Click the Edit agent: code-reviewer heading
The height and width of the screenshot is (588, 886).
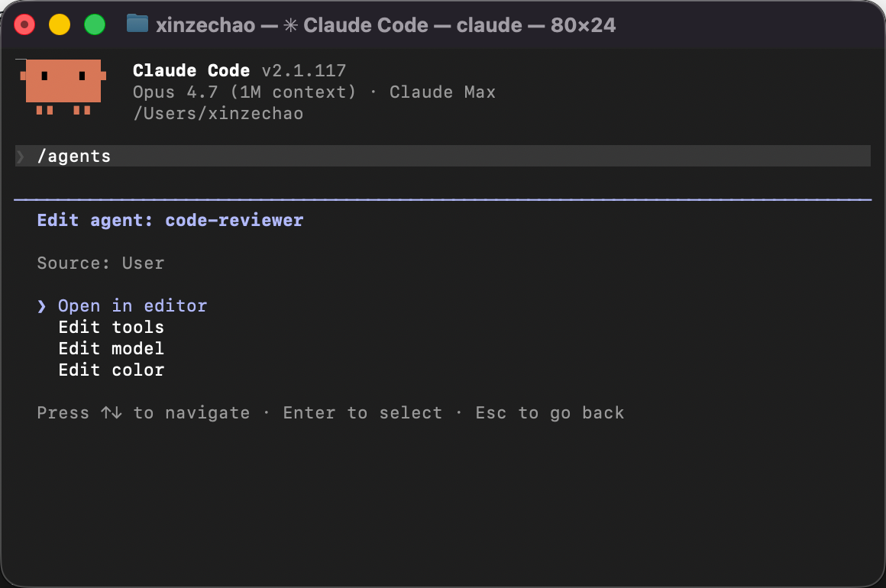[x=170, y=220]
